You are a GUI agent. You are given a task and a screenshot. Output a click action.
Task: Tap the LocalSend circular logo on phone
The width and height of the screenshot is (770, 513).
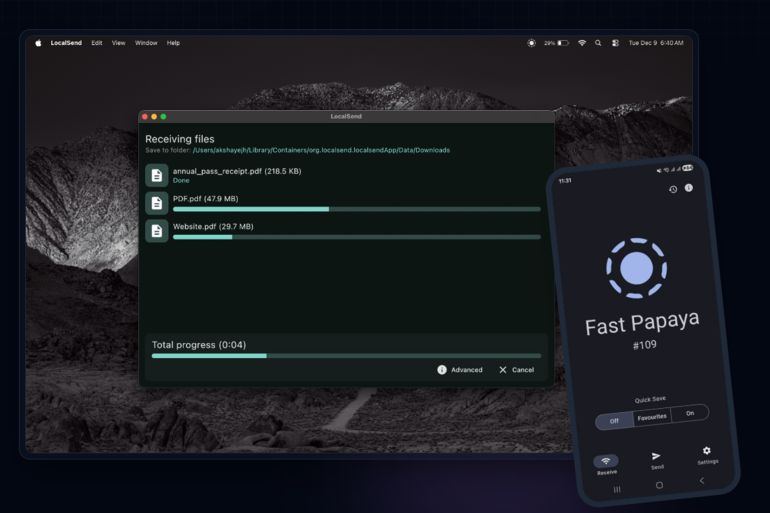coord(636,268)
